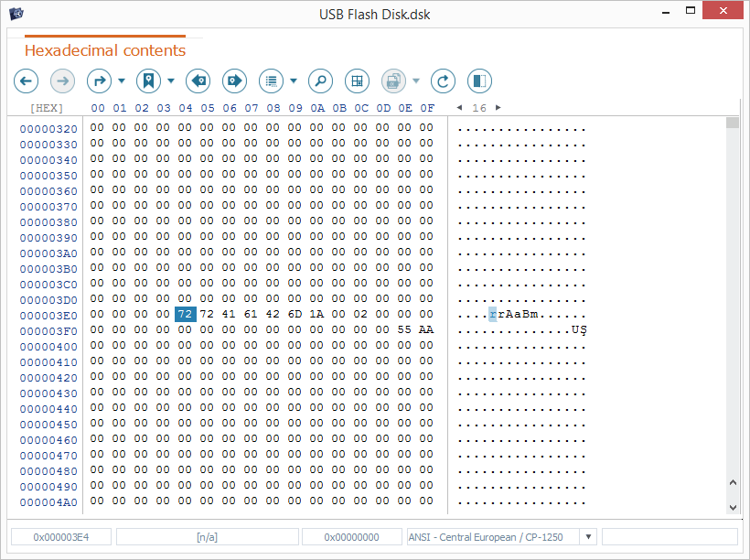
Task: Open the copy/save dropdown arrow
Action: point(416,81)
